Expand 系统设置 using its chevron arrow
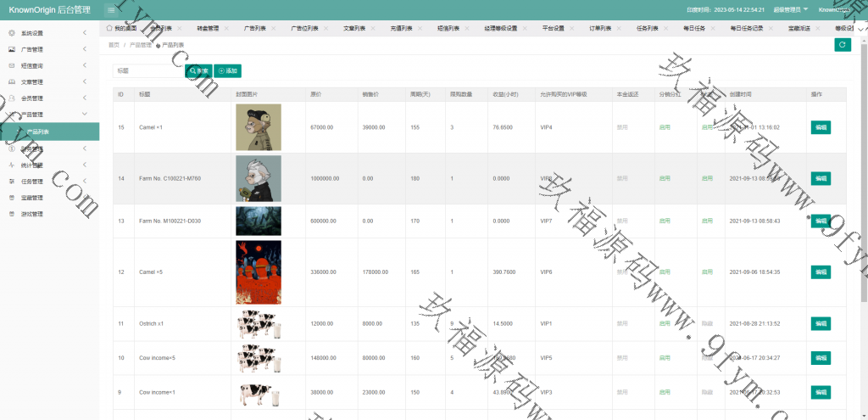The height and width of the screenshot is (420, 868). pyautogui.click(x=85, y=33)
